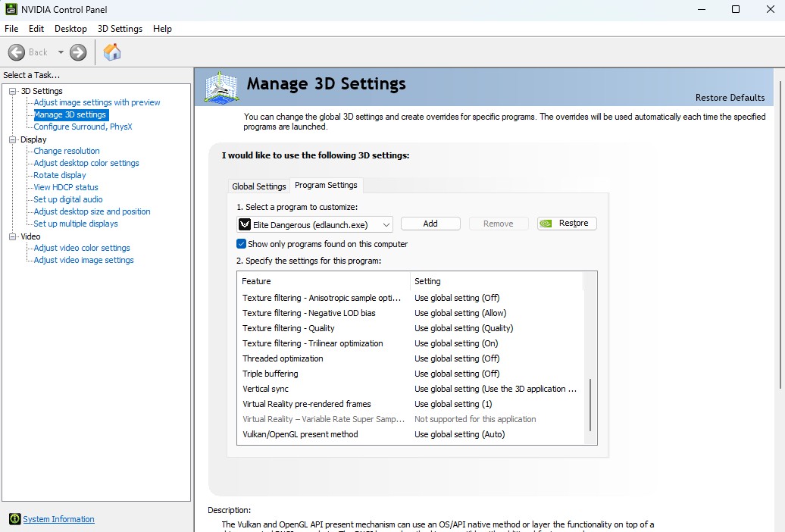Image resolution: width=785 pixels, height=532 pixels.
Task: Click the Forward arrow icon
Action: tap(78, 52)
